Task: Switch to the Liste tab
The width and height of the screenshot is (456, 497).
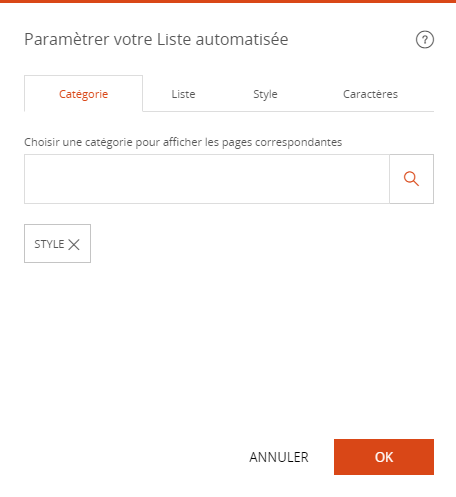Action: [183, 94]
